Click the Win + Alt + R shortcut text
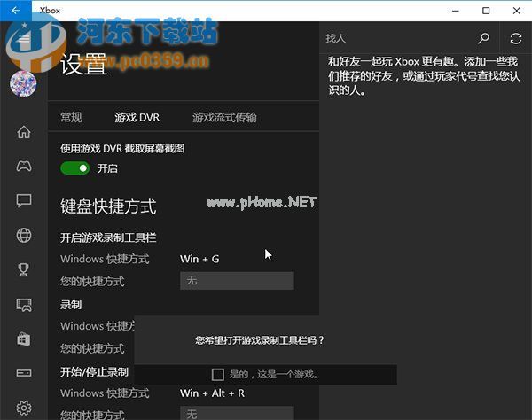This screenshot has width=532, height=420. click(212, 393)
